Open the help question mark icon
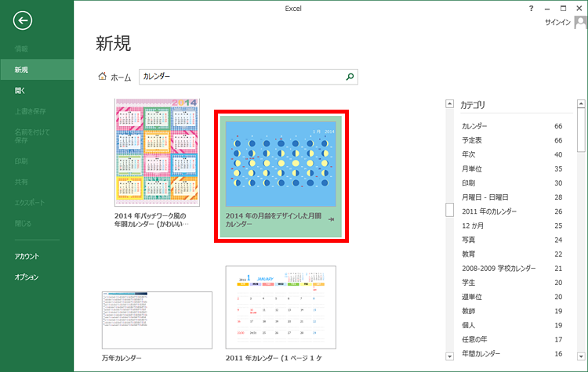The image size is (588, 372). [531, 9]
